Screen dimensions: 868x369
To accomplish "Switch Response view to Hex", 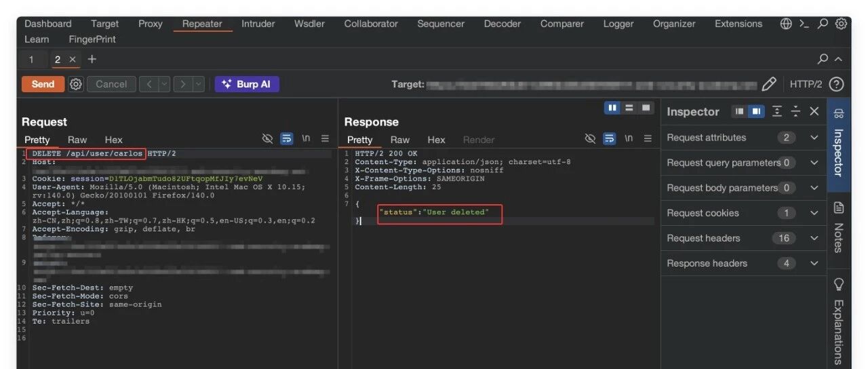I will click(x=437, y=140).
